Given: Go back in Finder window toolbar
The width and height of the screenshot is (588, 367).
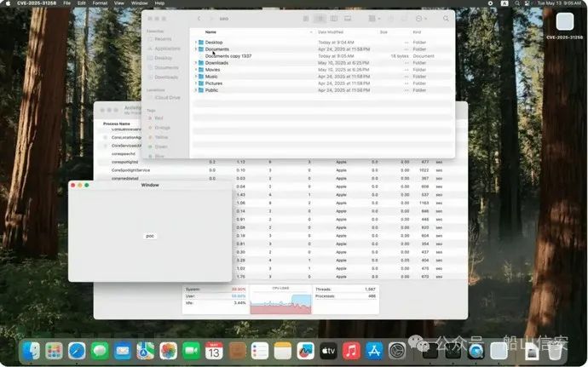Looking at the screenshot, I should (x=199, y=19).
